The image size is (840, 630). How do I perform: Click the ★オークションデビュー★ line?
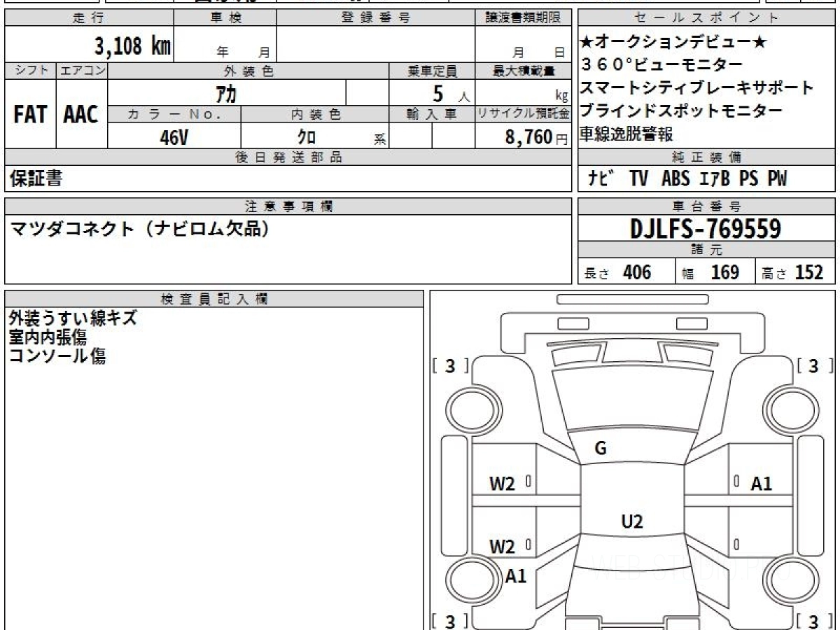(x=673, y=42)
